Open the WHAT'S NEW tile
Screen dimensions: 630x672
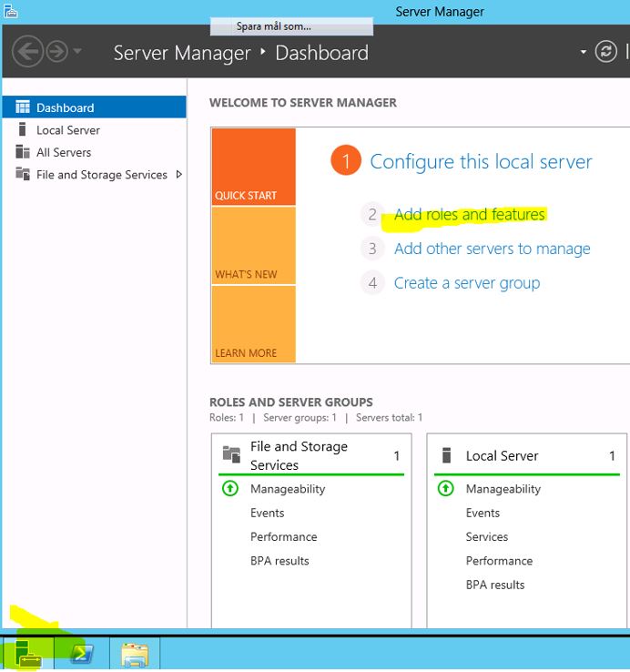(253, 246)
